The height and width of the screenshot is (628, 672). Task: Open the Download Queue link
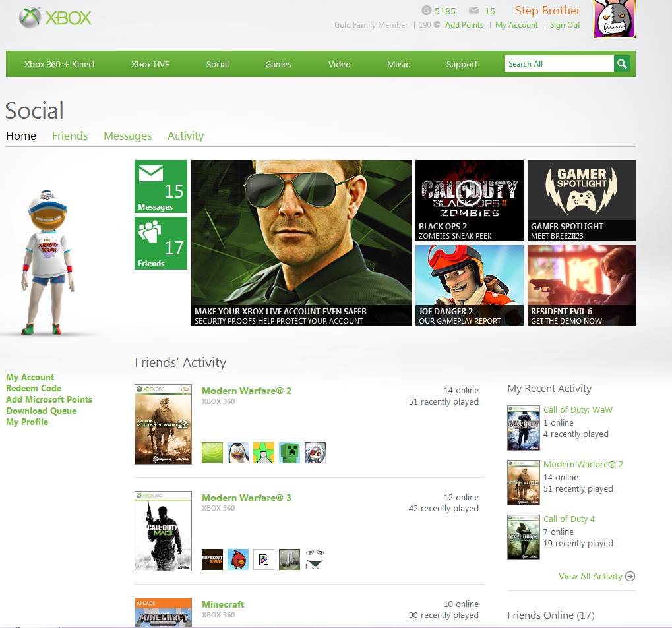click(41, 411)
